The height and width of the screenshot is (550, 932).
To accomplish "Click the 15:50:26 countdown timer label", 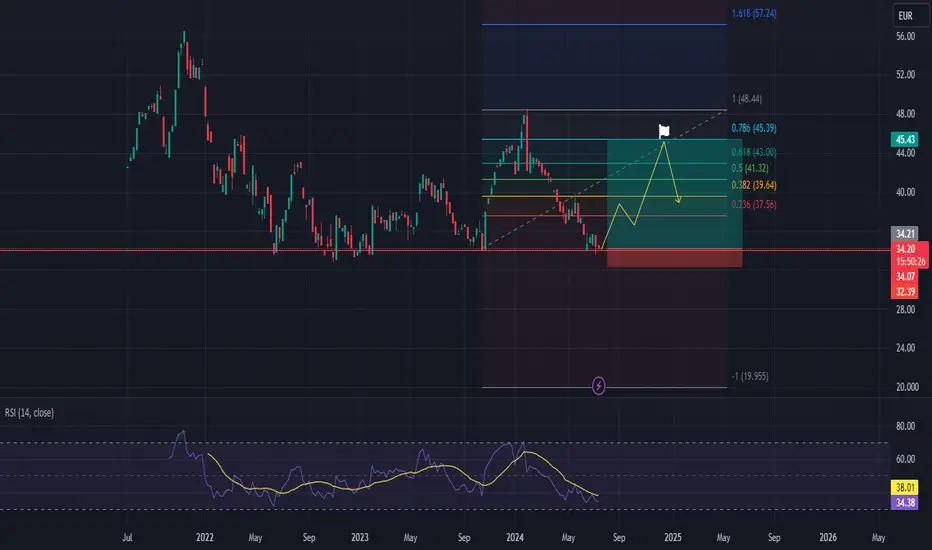I will (911, 262).
